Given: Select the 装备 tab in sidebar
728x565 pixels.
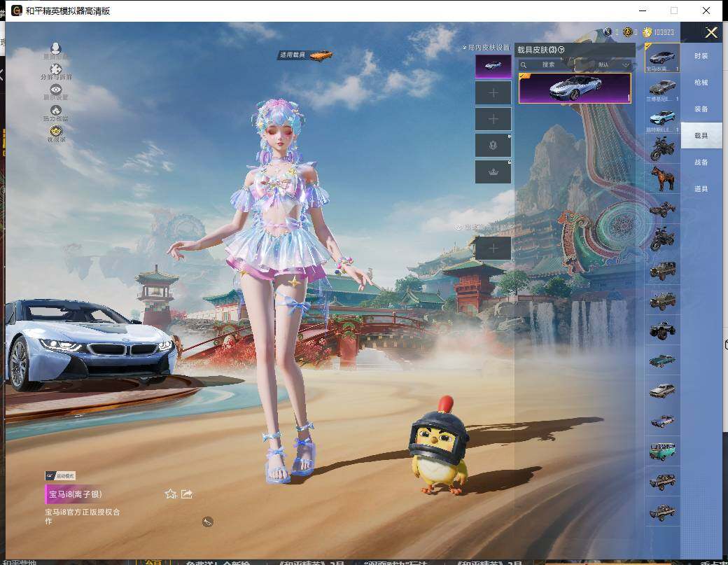Looking at the screenshot, I should (x=701, y=109).
